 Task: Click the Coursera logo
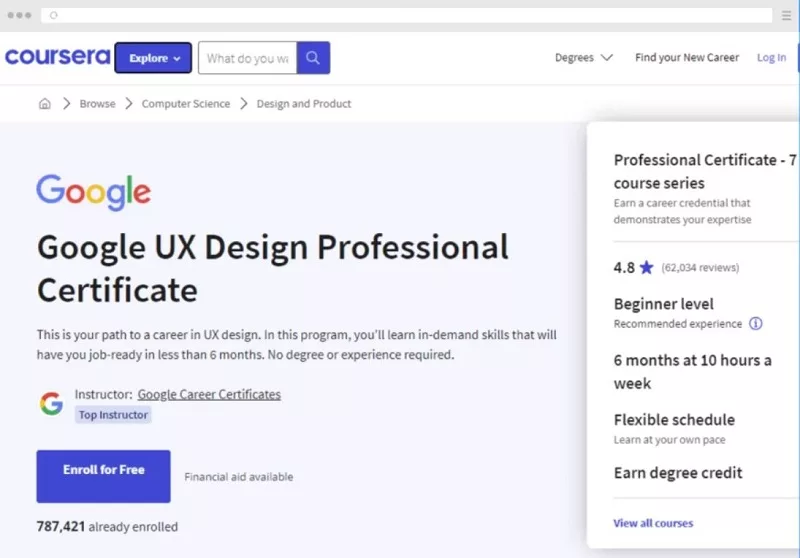click(58, 56)
